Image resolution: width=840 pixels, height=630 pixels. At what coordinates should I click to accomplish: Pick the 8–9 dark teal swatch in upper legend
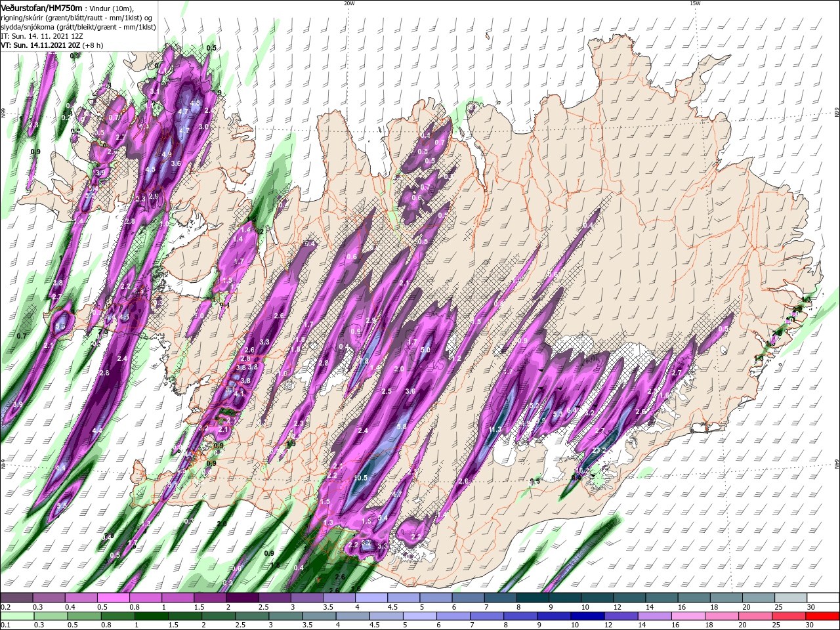(533, 598)
